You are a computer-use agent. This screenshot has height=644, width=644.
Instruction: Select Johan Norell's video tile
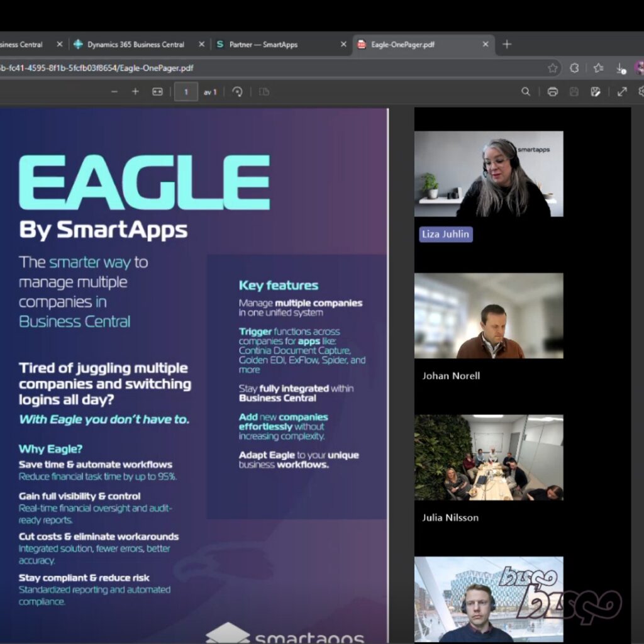[x=489, y=316]
